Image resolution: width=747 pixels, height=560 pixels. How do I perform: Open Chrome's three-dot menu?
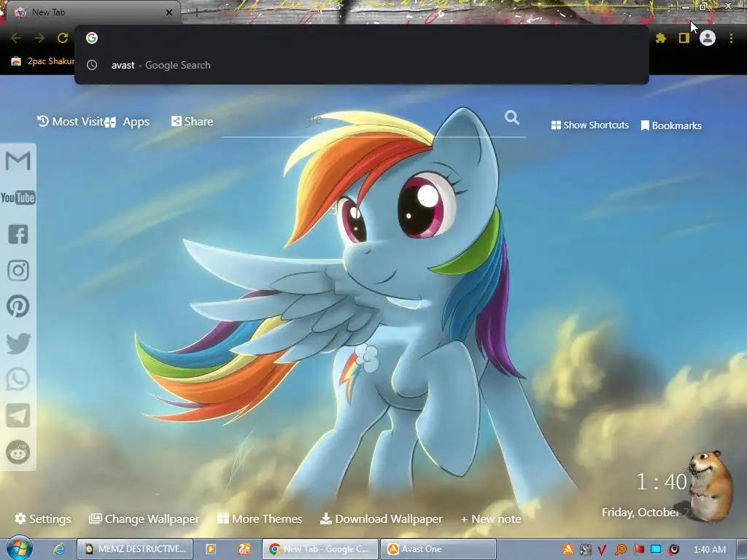[x=731, y=38]
